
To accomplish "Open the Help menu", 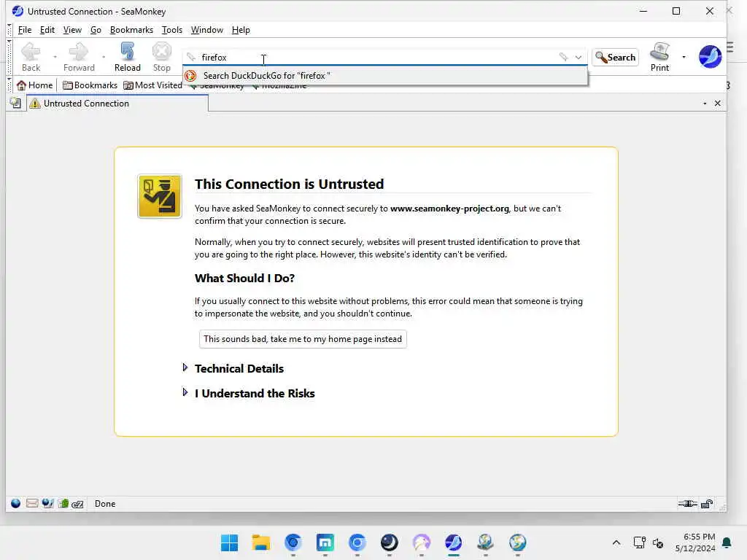I will click(241, 30).
